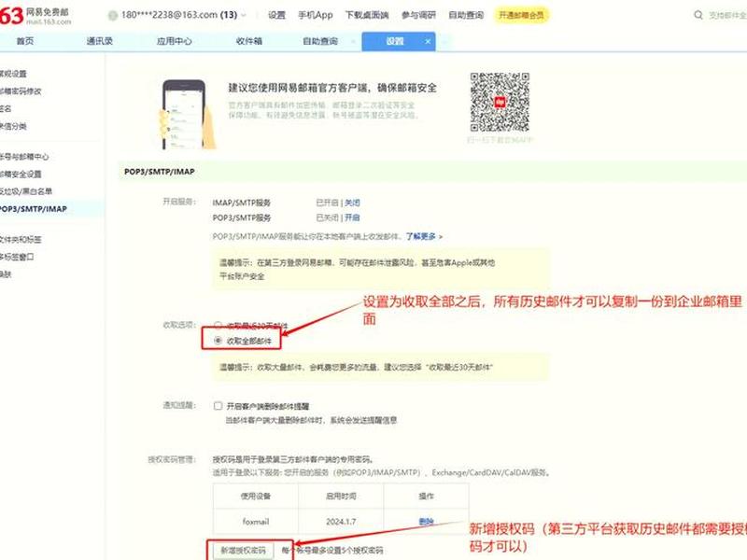This screenshot has width=747, height=560.
Task: Select POP3/SMTP/IMAP in the sidebar
Action: point(34,209)
